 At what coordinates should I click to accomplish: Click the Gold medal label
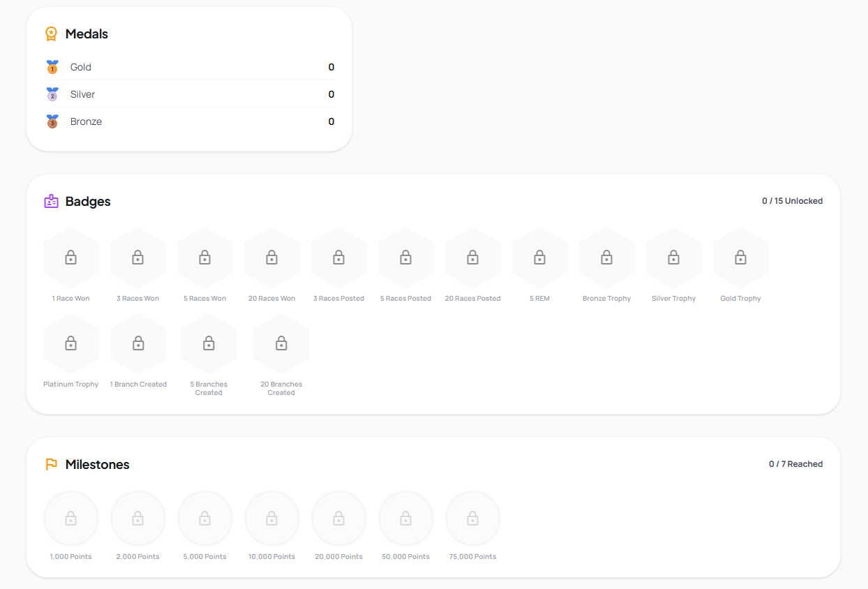coord(81,67)
